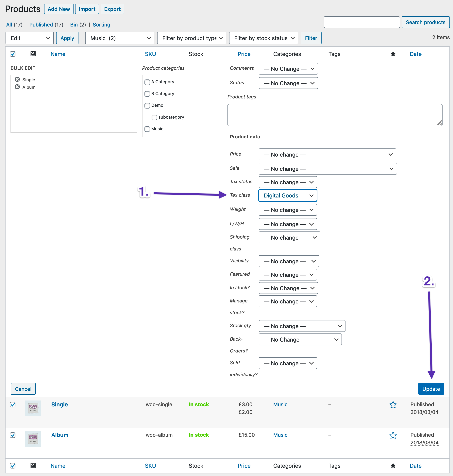Sort by Date column header

(x=415, y=54)
